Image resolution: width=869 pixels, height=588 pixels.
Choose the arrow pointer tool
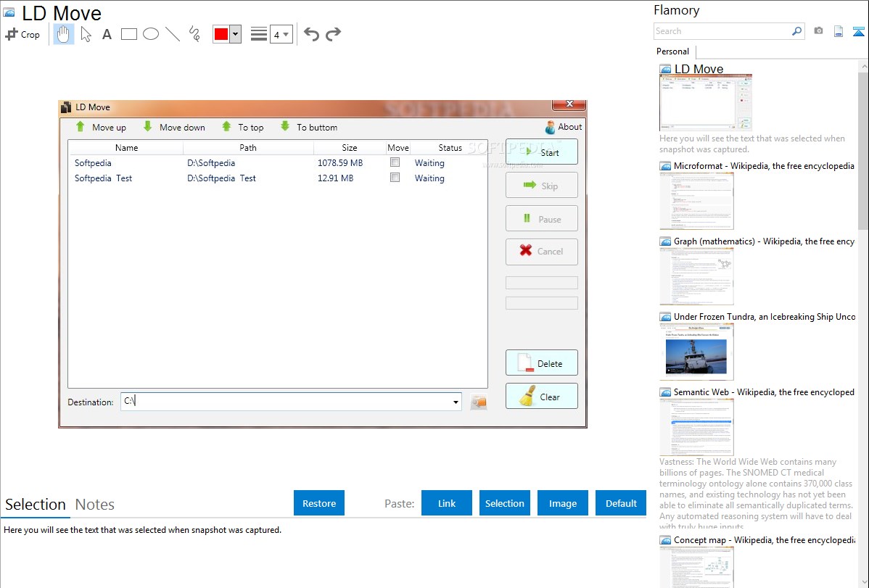point(86,34)
